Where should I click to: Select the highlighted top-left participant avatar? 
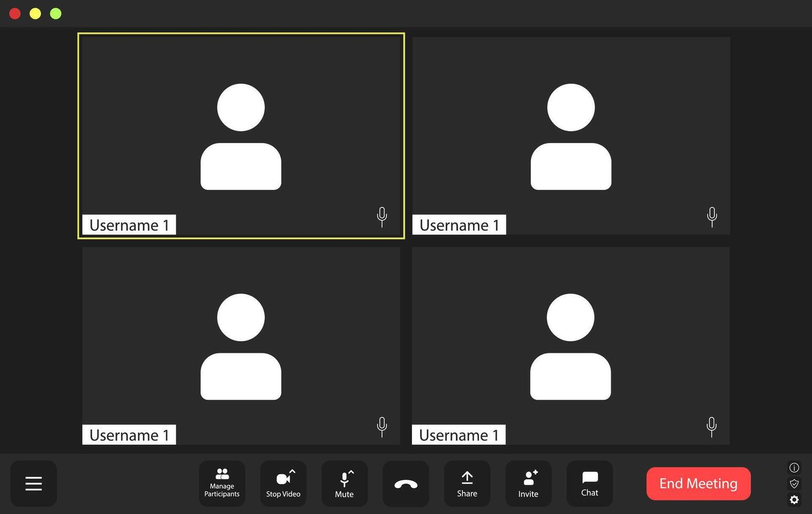(241, 136)
